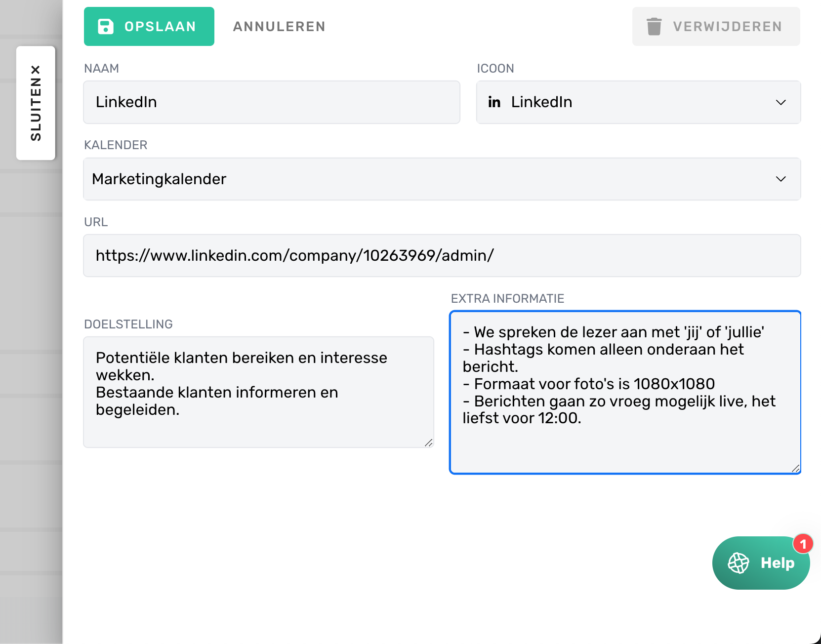This screenshot has height=644, width=821.
Task: Click the NAAM field label
Action: 101,69
